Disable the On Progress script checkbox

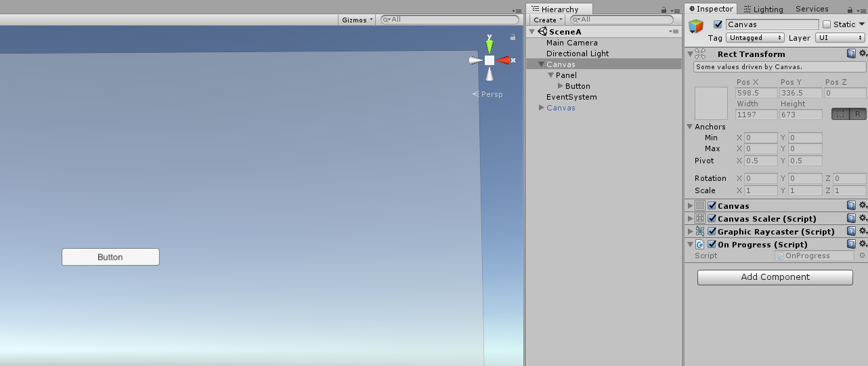(x=712, y=245)
